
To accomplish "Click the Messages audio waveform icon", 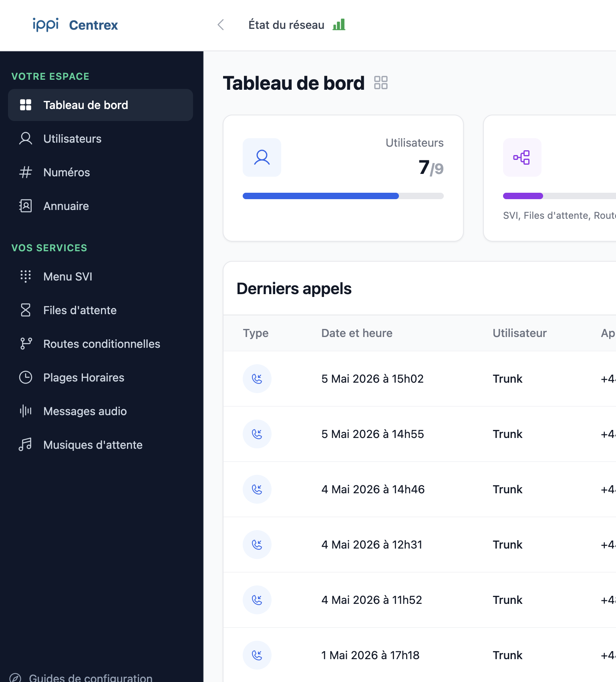I will pos(26,411).
